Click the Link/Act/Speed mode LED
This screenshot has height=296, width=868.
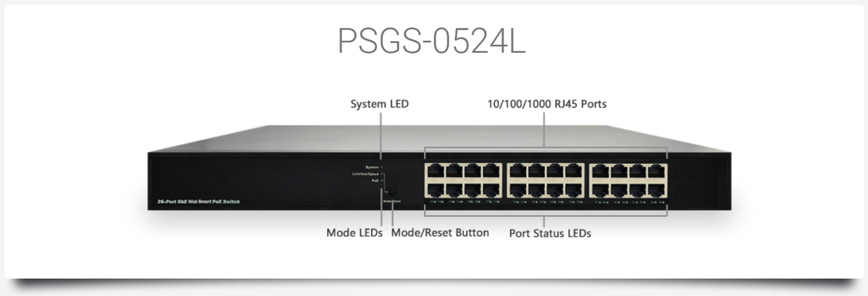382,174
